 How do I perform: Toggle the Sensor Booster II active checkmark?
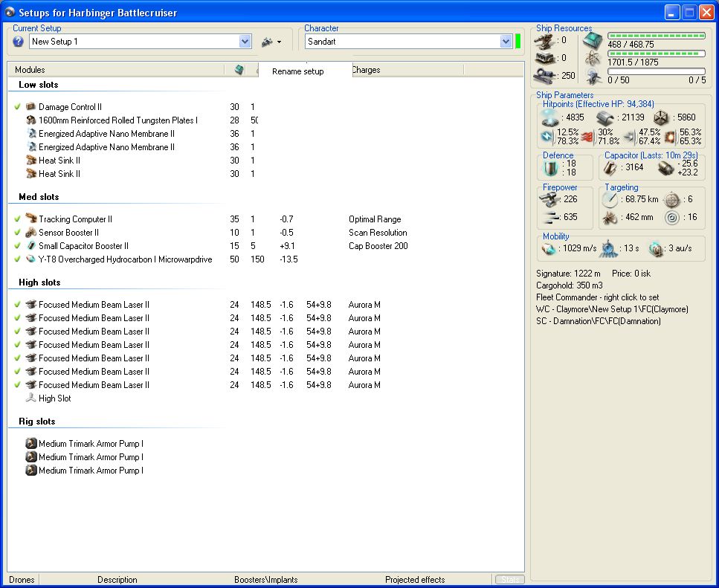click(17, 233)
